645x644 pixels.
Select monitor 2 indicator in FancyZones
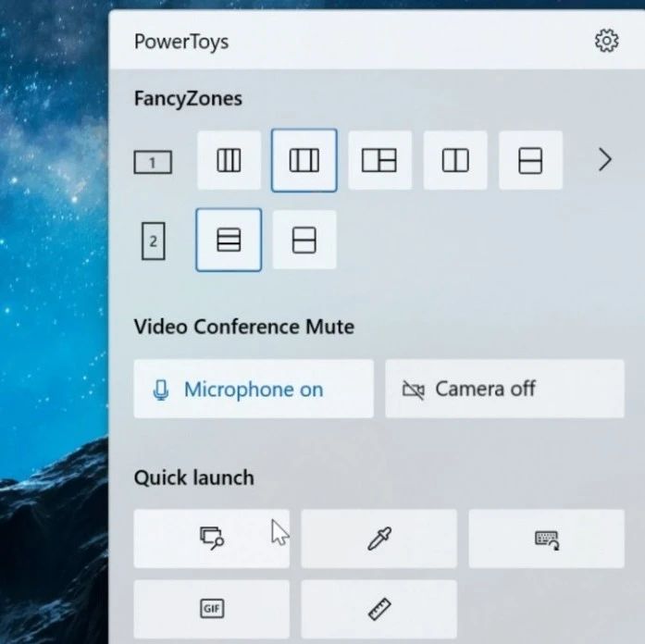click(x=153, y=241)
